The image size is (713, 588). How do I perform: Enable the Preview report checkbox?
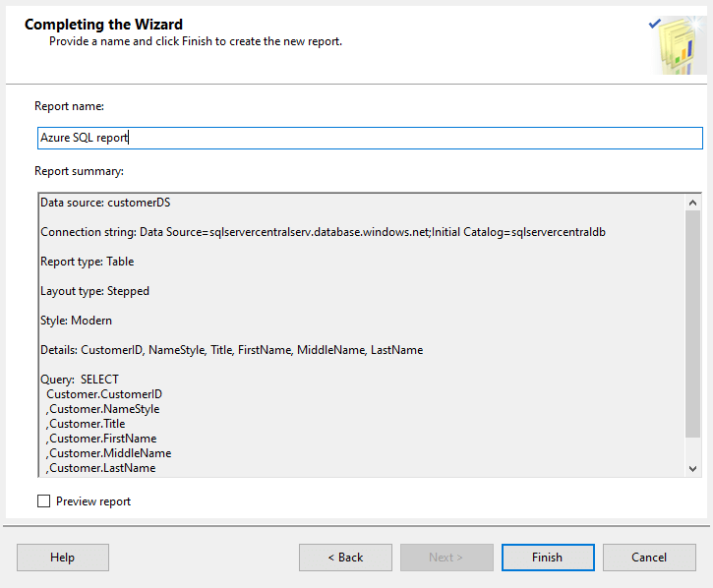tap(43, 501)
